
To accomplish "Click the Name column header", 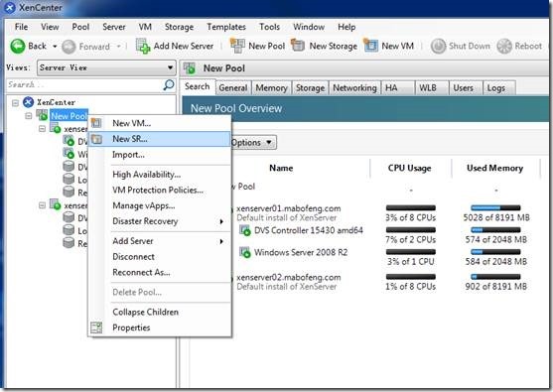I will pyautogui.click(x=281, y=168).
